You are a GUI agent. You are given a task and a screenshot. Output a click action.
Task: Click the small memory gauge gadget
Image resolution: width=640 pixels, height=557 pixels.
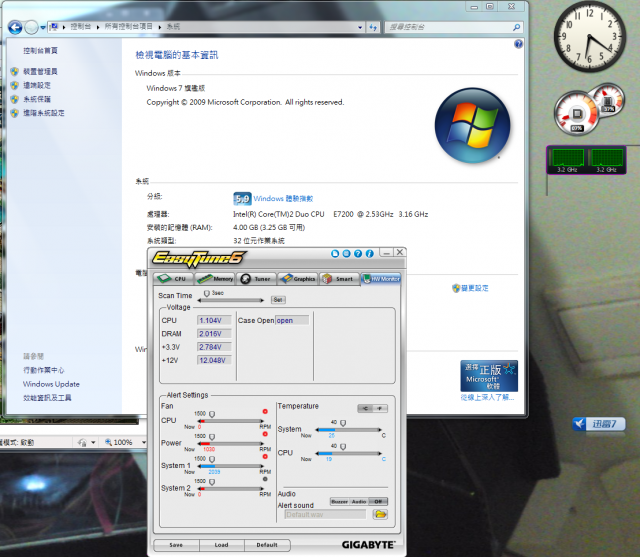point(608,99)
